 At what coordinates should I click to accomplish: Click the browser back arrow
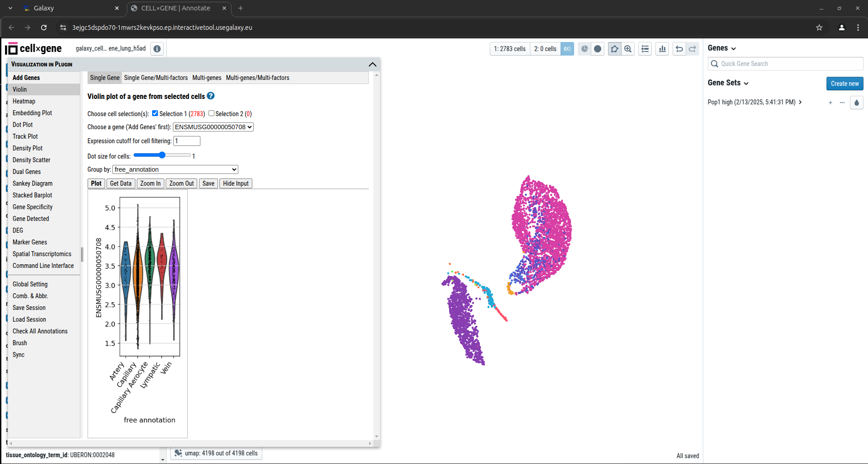(x=11, y=28)
